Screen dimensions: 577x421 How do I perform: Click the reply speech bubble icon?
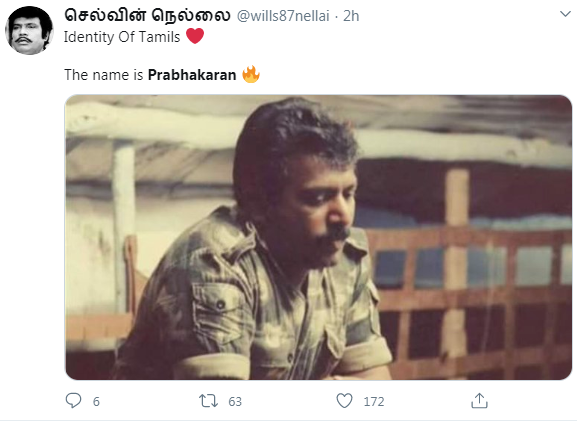coord(73,400)
